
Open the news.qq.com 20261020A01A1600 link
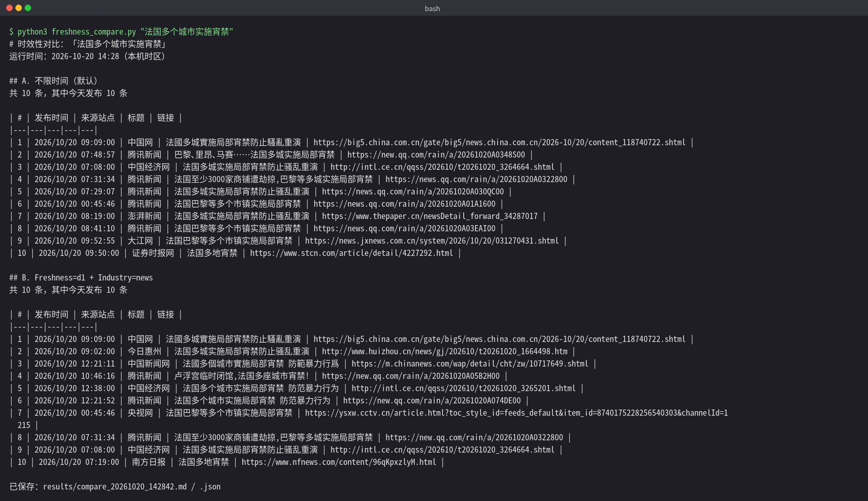coord(404,204)
